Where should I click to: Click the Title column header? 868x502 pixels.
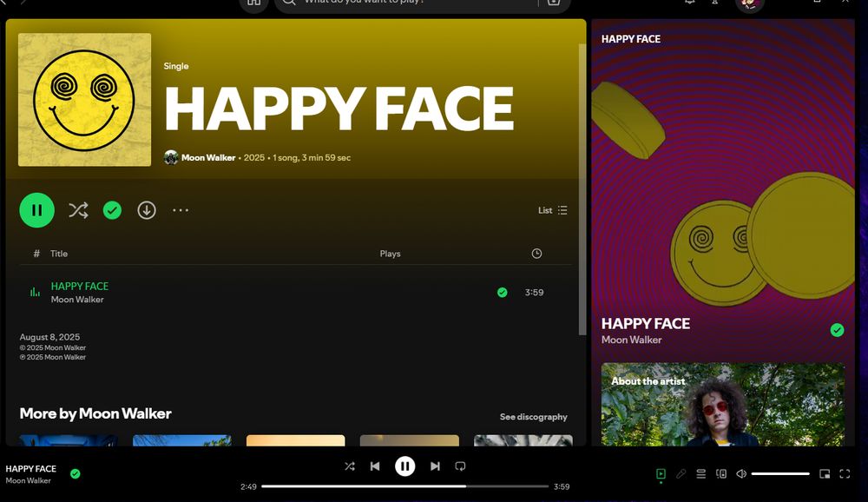[x=59, y=254]
